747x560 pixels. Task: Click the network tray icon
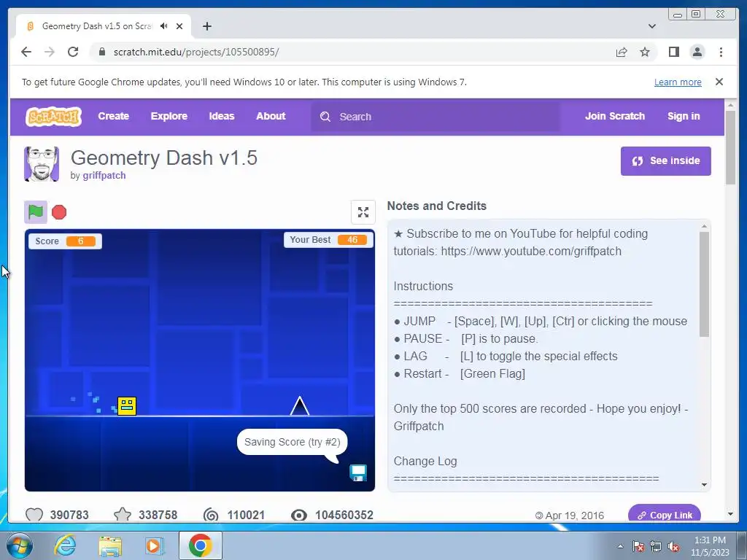[x=656, y=546]
